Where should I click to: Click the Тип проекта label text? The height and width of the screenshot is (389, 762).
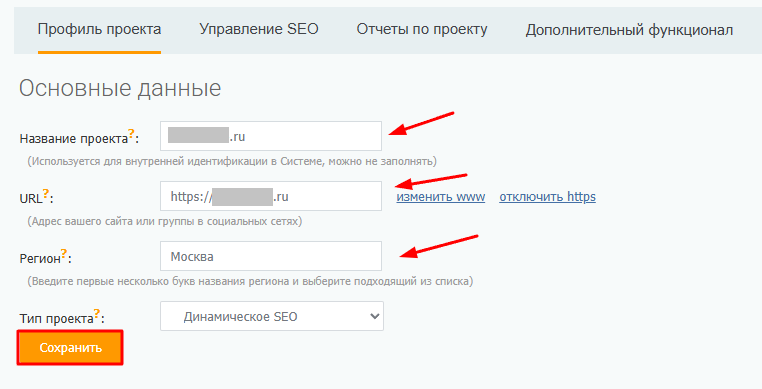click(56, 318)
